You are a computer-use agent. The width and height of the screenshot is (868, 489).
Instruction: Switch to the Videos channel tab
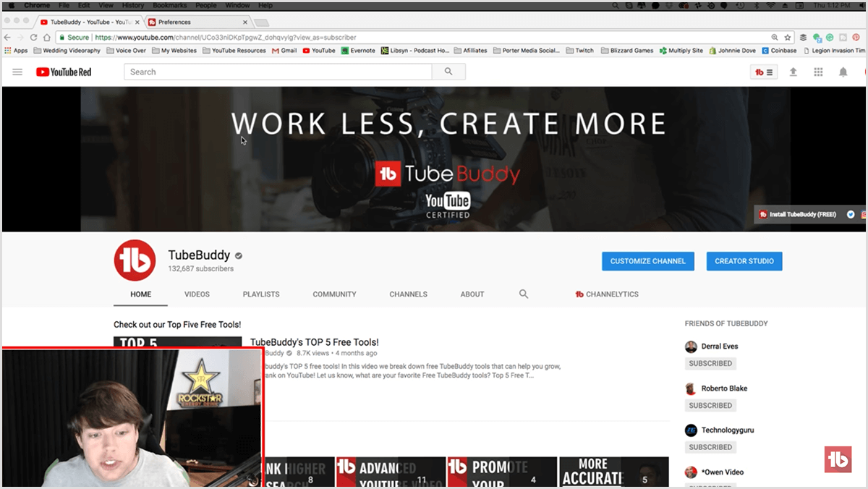[x=197, y=294]
